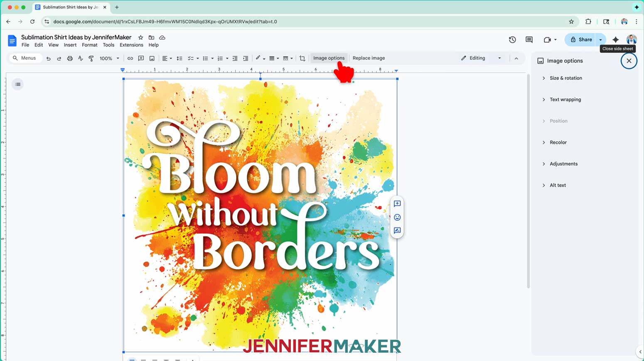
Task: Expand the Adjustments section
Action: (560, 164)
